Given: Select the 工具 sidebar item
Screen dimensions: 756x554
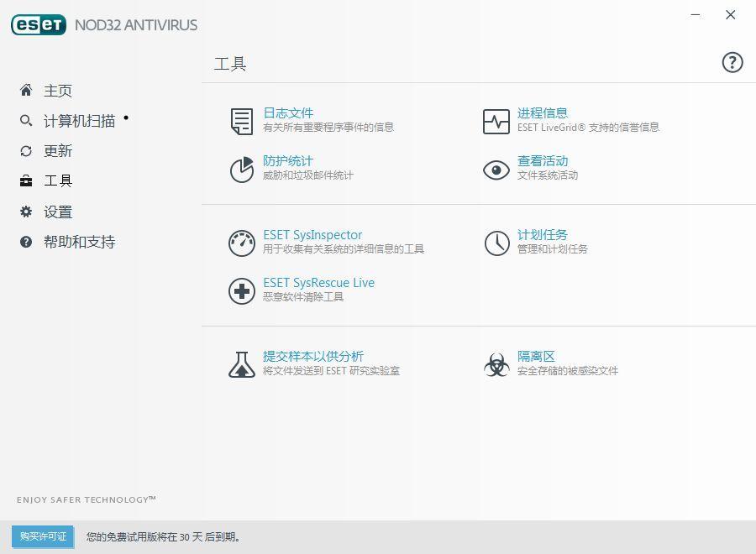Looking at the screenshot, I should [58, 181].
